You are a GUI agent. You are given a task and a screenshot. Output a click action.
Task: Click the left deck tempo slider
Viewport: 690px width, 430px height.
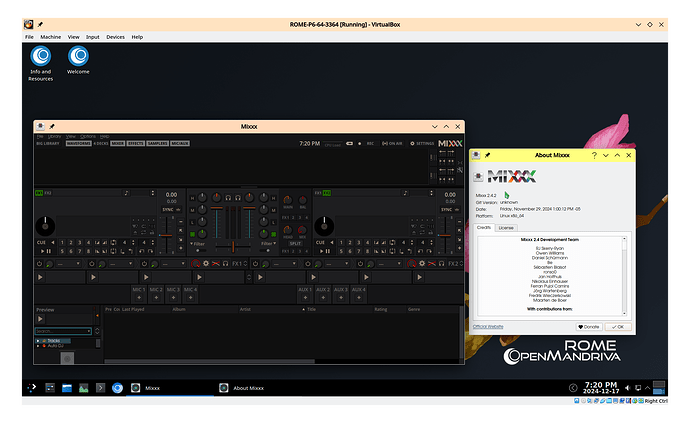[x=166, y=236]
